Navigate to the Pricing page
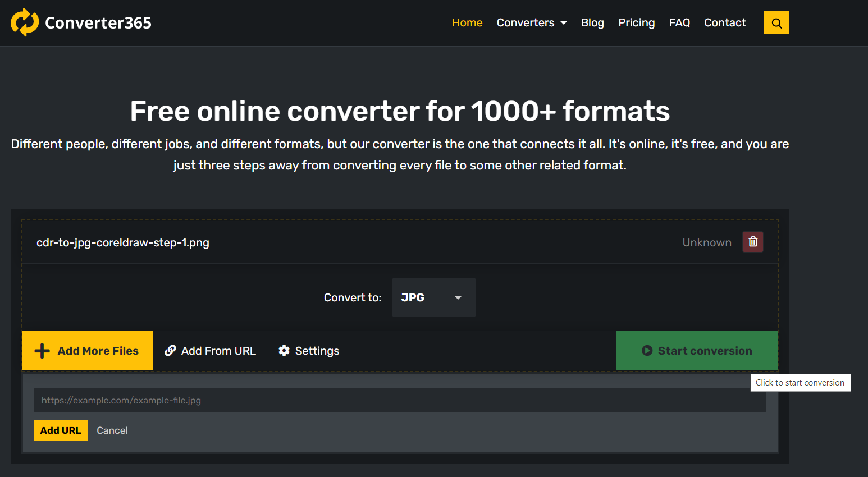Image resolution: width=868 pixels, height=477 pixels. [x=636, y=22]
